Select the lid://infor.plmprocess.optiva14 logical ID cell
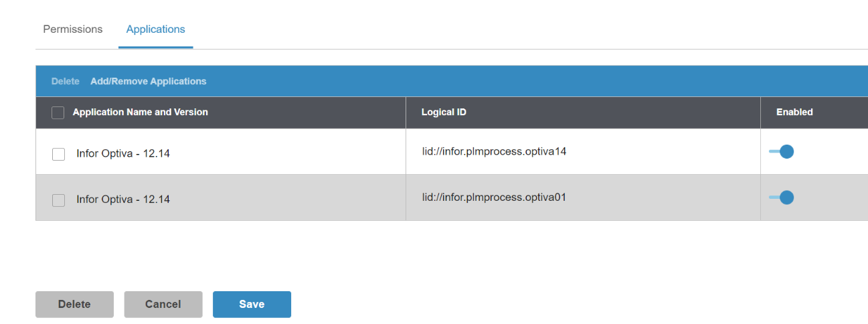This screenshot has width=868, height=324. point(494,151)
